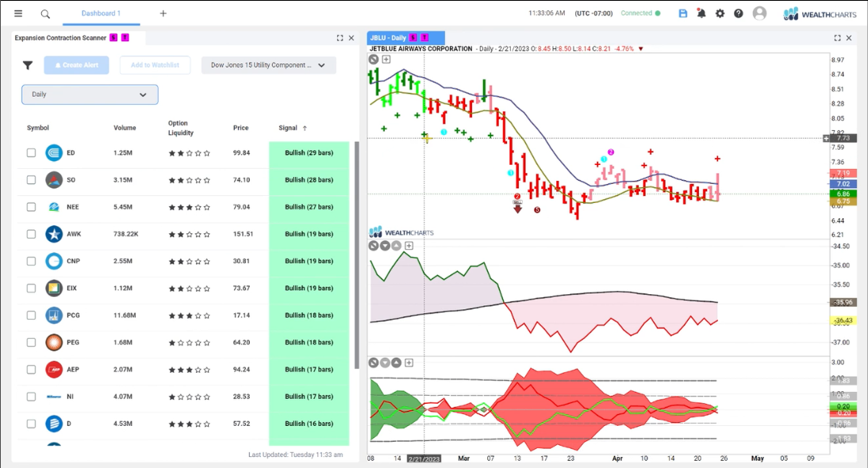Hide the main price pane indicators
This screenshot has width=868, height=468.
(x=374, y=59)
